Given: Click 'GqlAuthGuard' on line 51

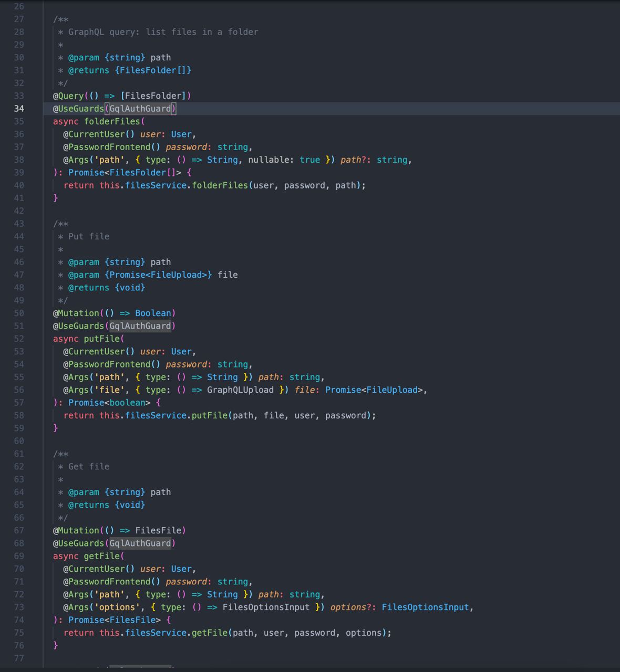Looking at the screenshot, I should (x=140, y=326).
